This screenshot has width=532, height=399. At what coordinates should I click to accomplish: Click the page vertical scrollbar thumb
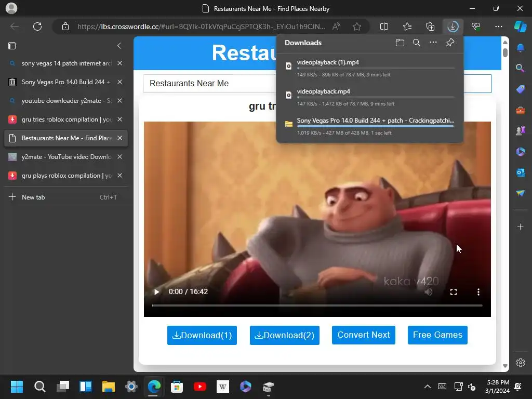point(505,52)
